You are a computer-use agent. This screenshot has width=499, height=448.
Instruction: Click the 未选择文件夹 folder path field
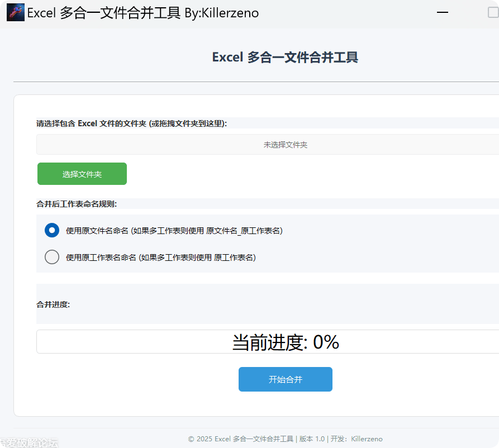(x=268, y=145)
